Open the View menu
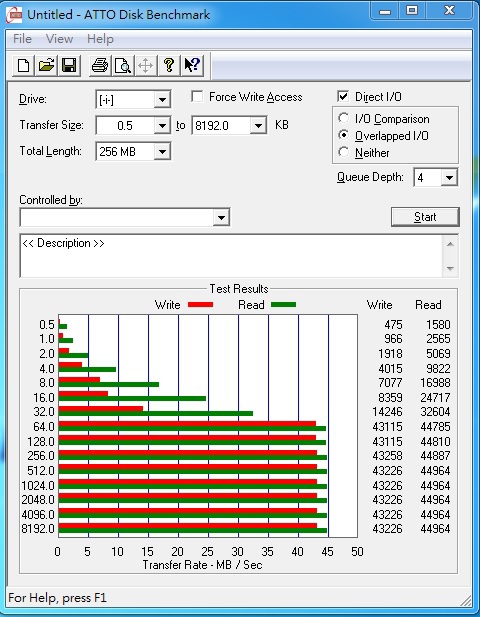480x617 pixels. pos(59,39)
